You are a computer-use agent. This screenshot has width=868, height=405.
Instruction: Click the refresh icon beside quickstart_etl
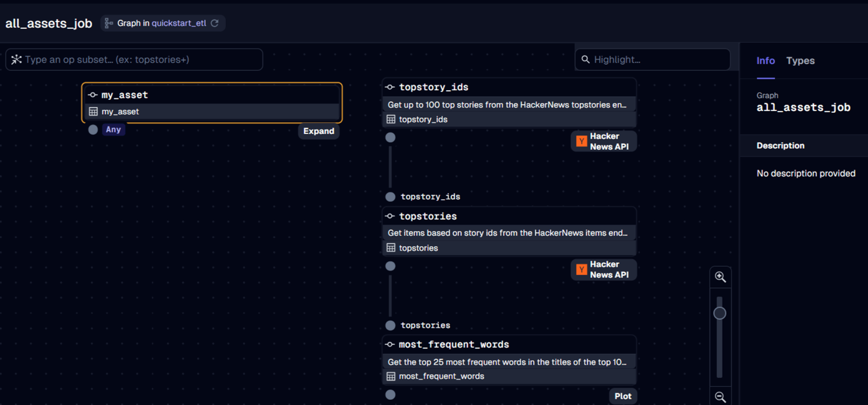[x=215, y=23]
